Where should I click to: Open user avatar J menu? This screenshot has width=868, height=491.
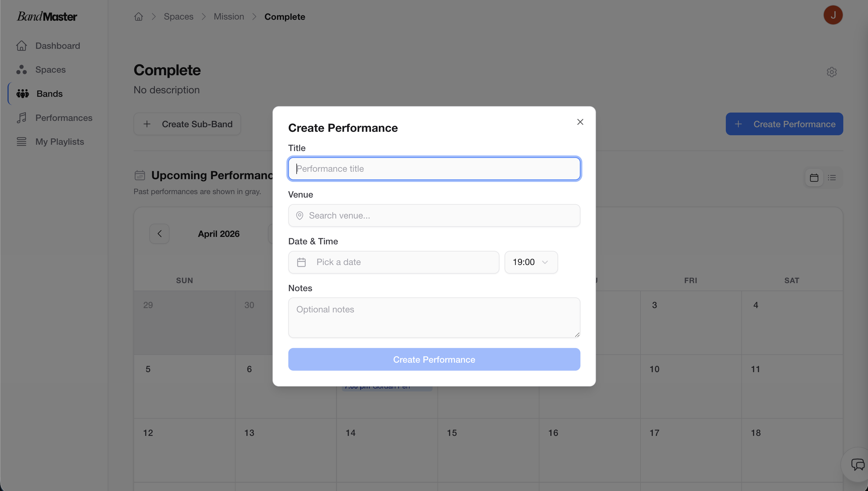tap(833, 15)
